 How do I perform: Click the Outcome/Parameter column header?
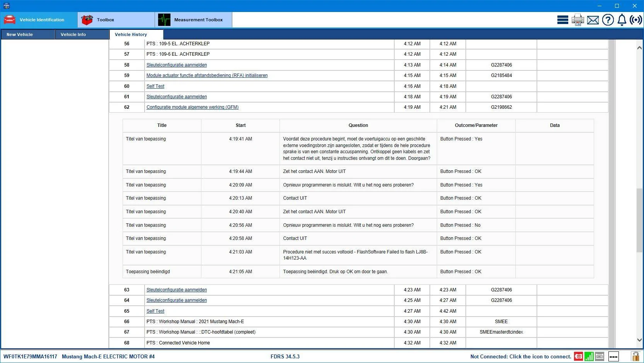point(476,125)
